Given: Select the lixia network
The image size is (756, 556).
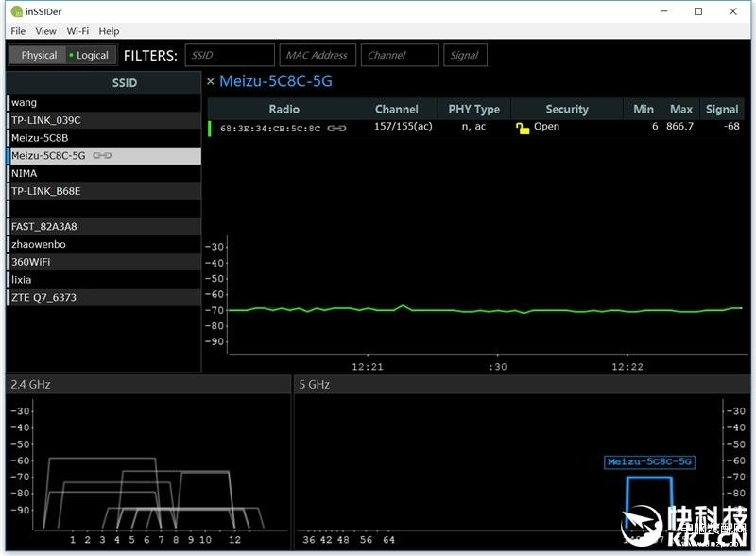Looking at the screenshot, I should tap(104, 280).
